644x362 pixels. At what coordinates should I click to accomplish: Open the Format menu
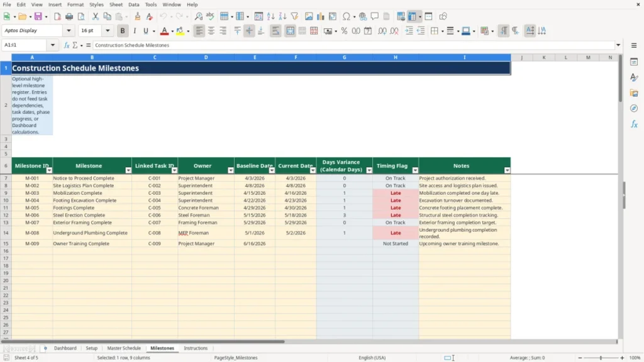point(75,4)
